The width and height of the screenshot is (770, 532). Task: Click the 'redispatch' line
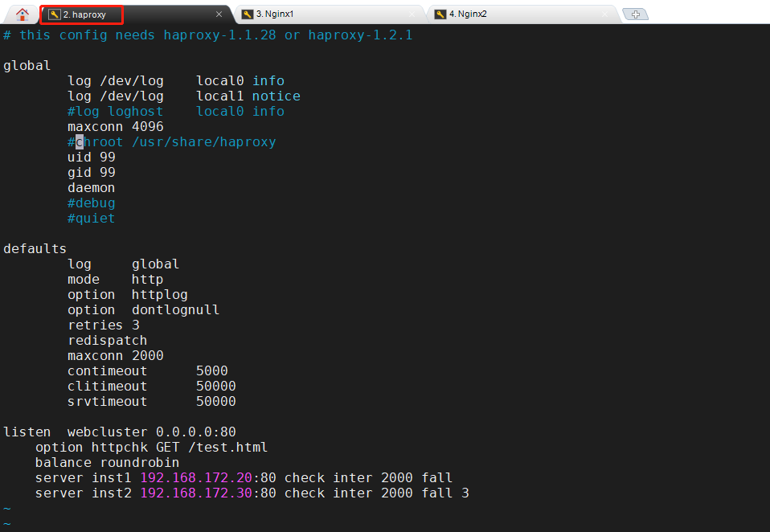click(x=108, y=341)
